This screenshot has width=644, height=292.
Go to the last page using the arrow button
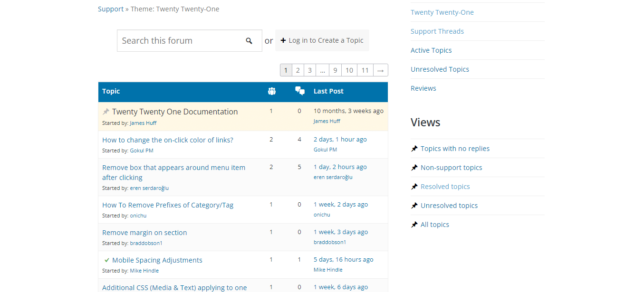tap(380, 70)
